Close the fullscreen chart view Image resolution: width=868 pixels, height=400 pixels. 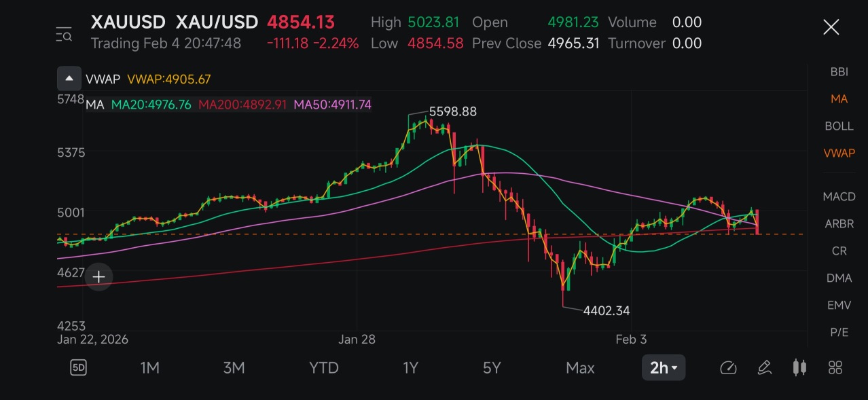[831, 28]
